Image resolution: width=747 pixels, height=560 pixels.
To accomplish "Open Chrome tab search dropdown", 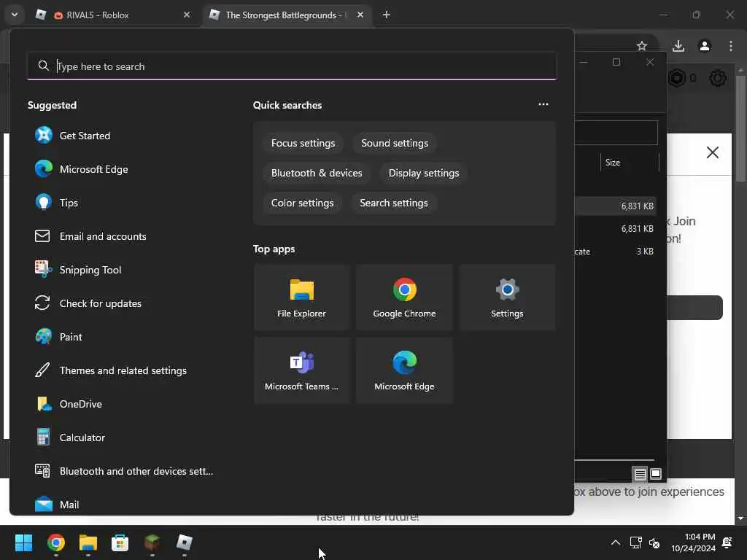I will [x=15, y=15].
